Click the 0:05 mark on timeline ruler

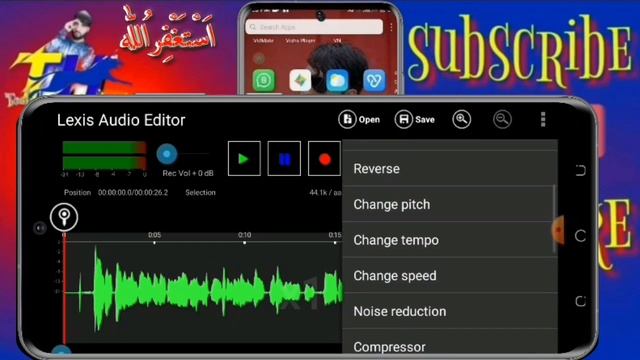click(x=154, y=235)
